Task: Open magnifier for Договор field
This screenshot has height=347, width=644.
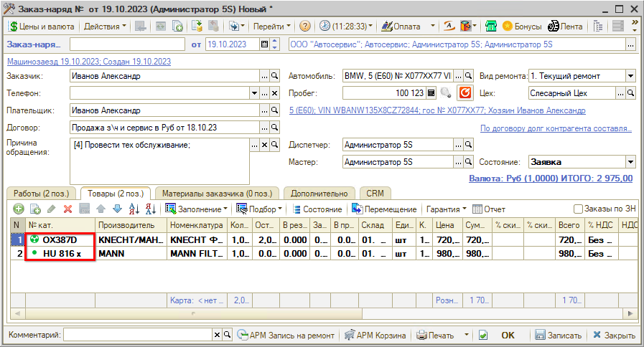Action: tap(275, 128)
